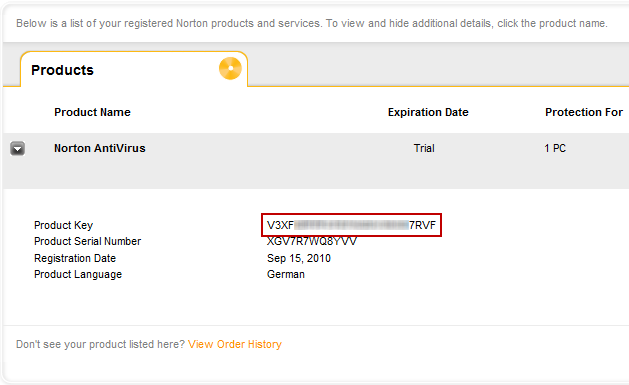Click the "Don't see your product listed here?" text
Viewport: 629px width, 385px height.
pos(100,344)
